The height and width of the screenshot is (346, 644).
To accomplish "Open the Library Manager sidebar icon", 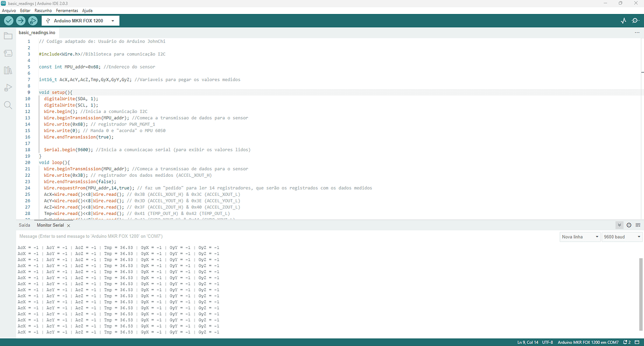I will pos(7,70).
